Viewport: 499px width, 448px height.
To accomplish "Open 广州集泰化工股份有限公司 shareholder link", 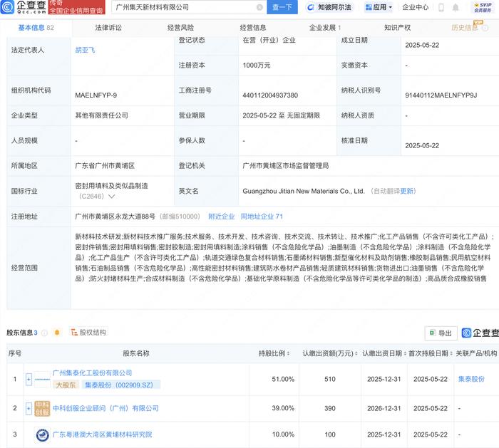I will click(x=92, y=373).
